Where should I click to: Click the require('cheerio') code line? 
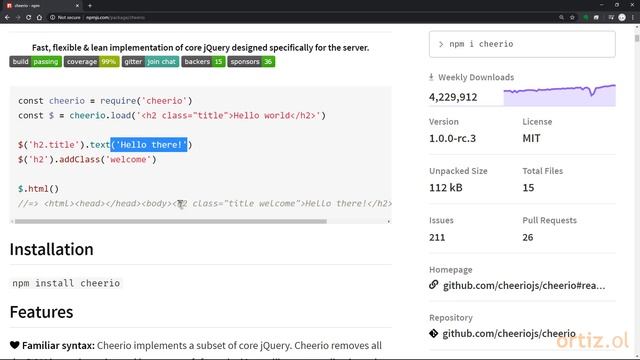click(105, 100)
